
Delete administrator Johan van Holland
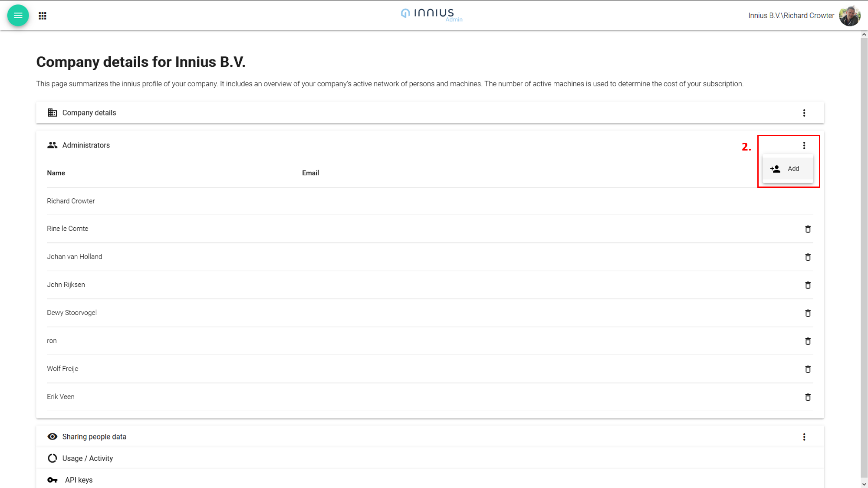click(808, 257)
